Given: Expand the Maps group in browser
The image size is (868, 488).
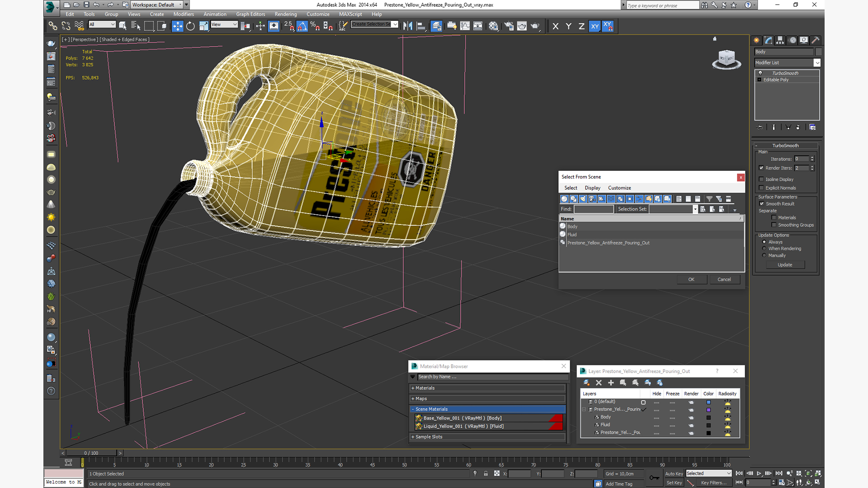Looking at the screenshot, I should tap(488, 399).
